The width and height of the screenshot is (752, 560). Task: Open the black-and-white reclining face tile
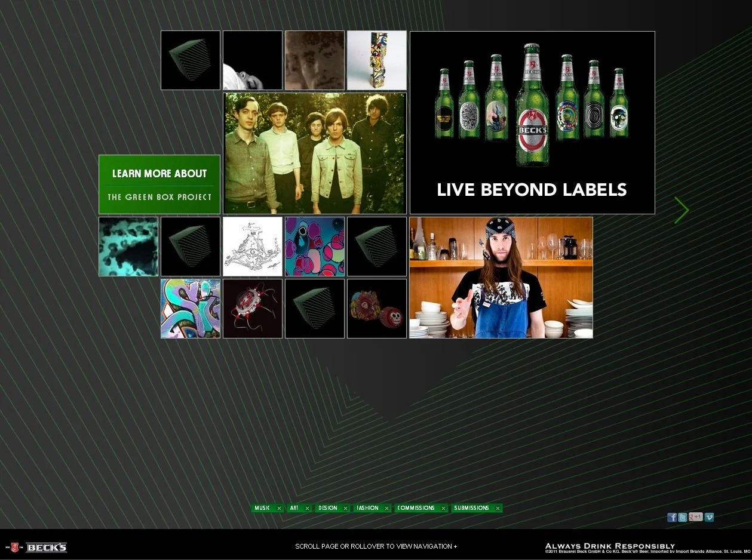(253, 60)
